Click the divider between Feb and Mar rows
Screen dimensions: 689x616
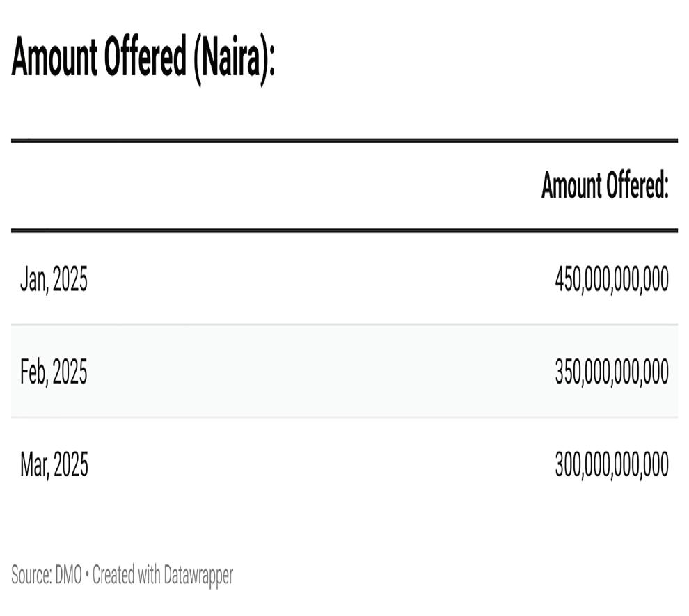[344, 418]
